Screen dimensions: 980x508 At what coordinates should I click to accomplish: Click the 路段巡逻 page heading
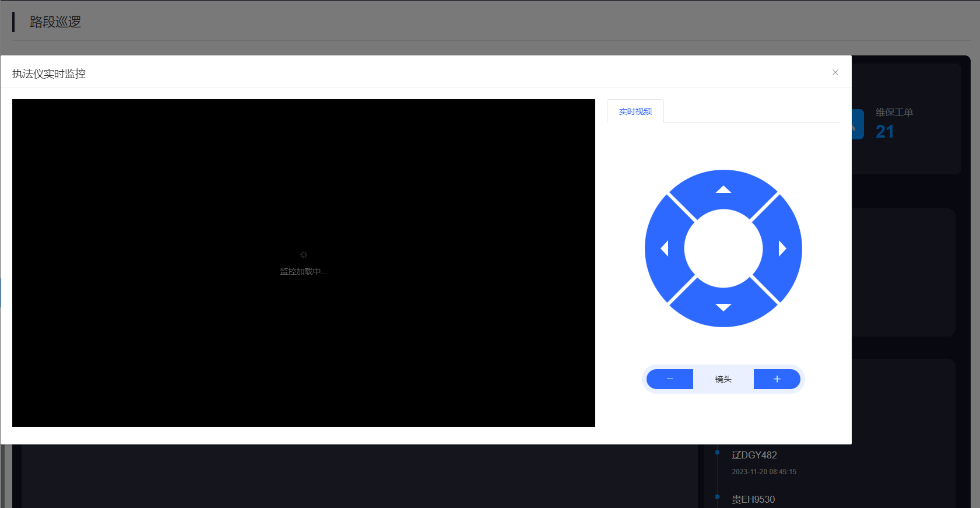[55, 22]
